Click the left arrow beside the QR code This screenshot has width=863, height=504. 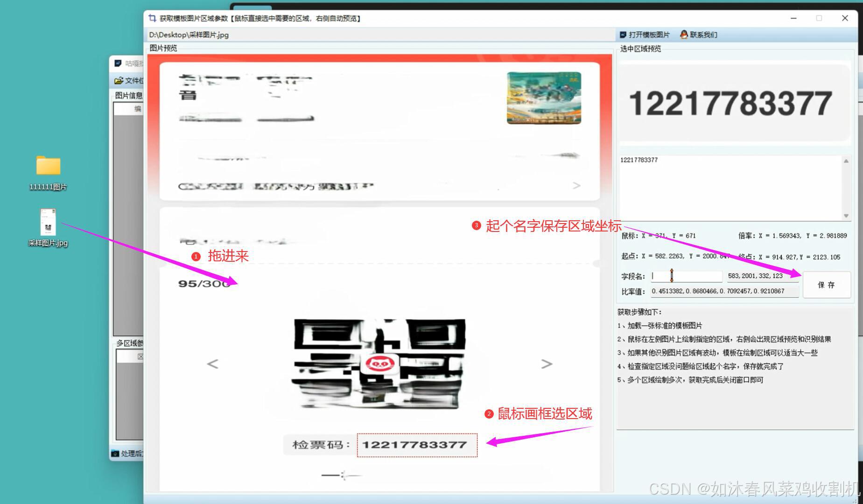tap(213, 364)
